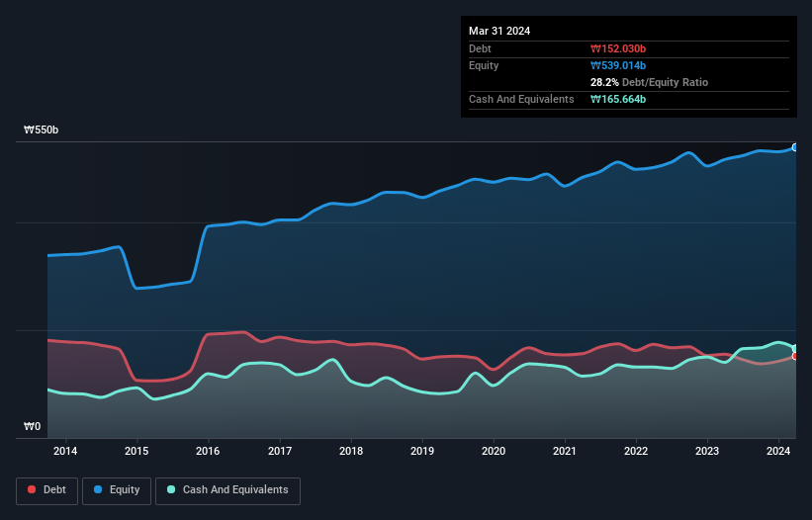Click the ₩539.014b equity value
812x520 pixels.
[x=618, y=65]
